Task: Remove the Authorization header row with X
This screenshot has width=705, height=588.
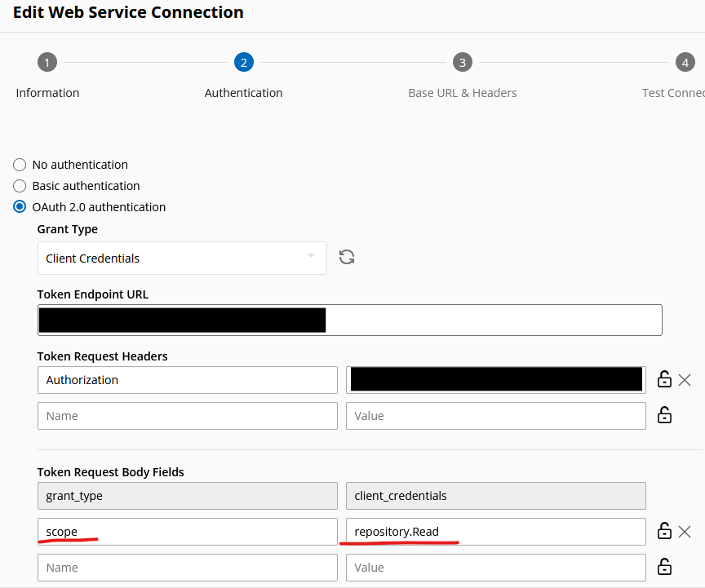Action: pos(685,380)
